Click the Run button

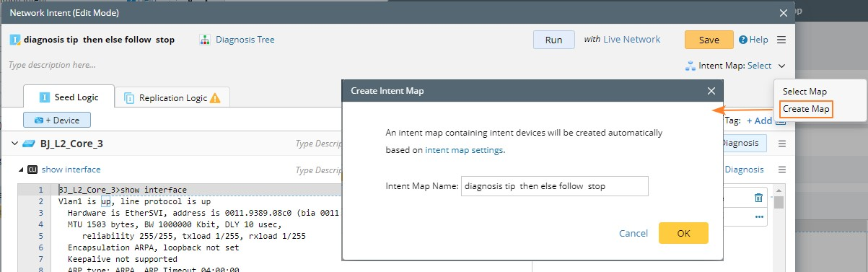coord(554,40)
